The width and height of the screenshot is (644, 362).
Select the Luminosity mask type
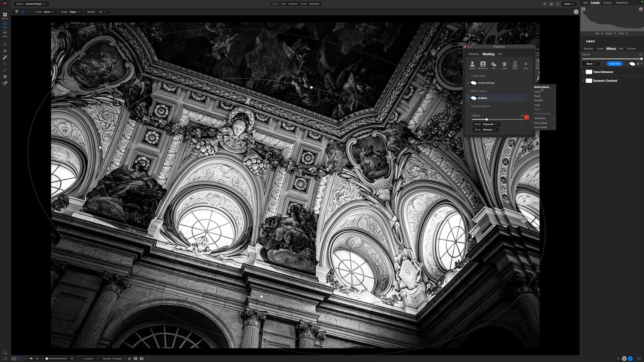(504, 65)
